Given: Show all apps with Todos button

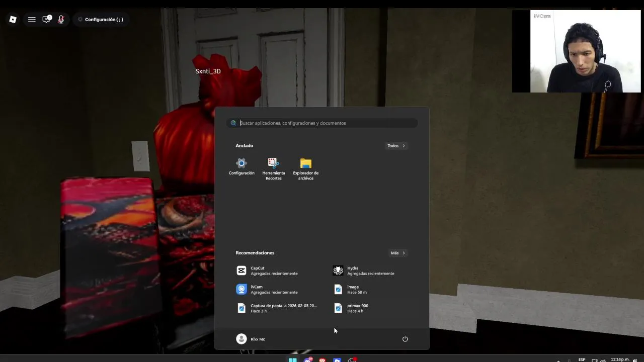Looking at the screenshot, I should click(x=396, y=146).
